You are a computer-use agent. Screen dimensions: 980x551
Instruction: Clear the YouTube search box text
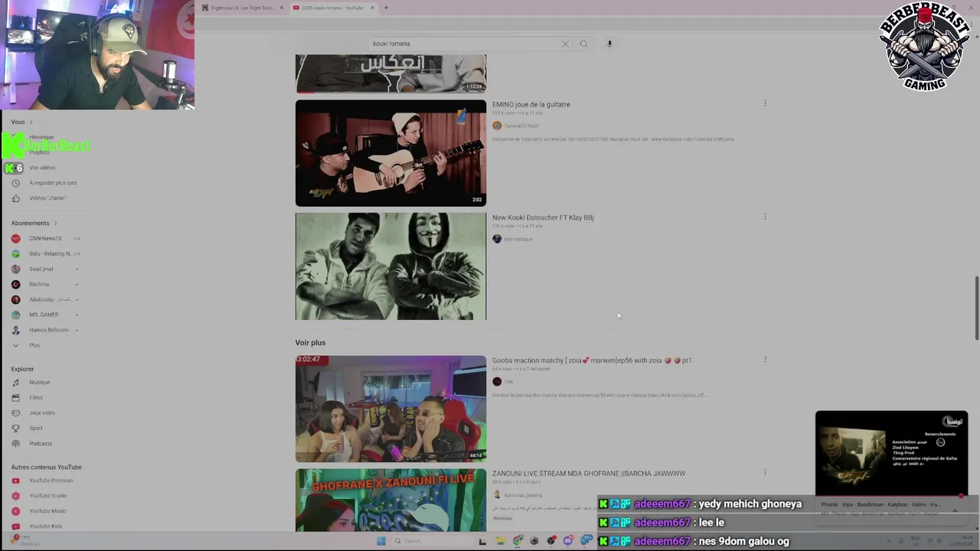565,44
